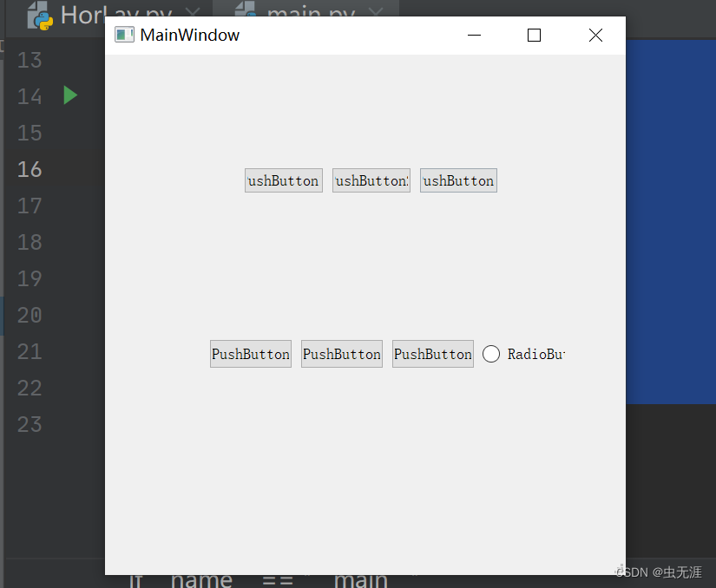Click the leftmost PushButton in bottom row
716x588 pixels.
(251, 354)
